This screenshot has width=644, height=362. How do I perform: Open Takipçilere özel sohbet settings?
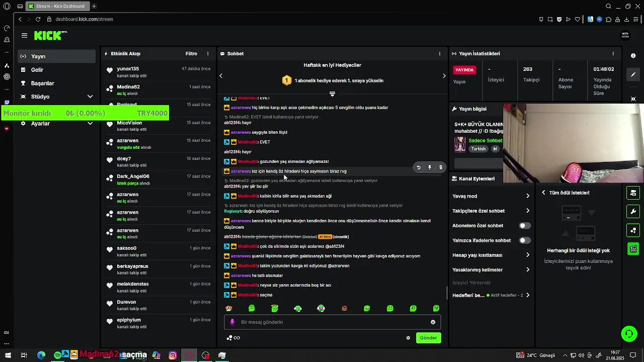pyautogui.click(x=491, y=211)
